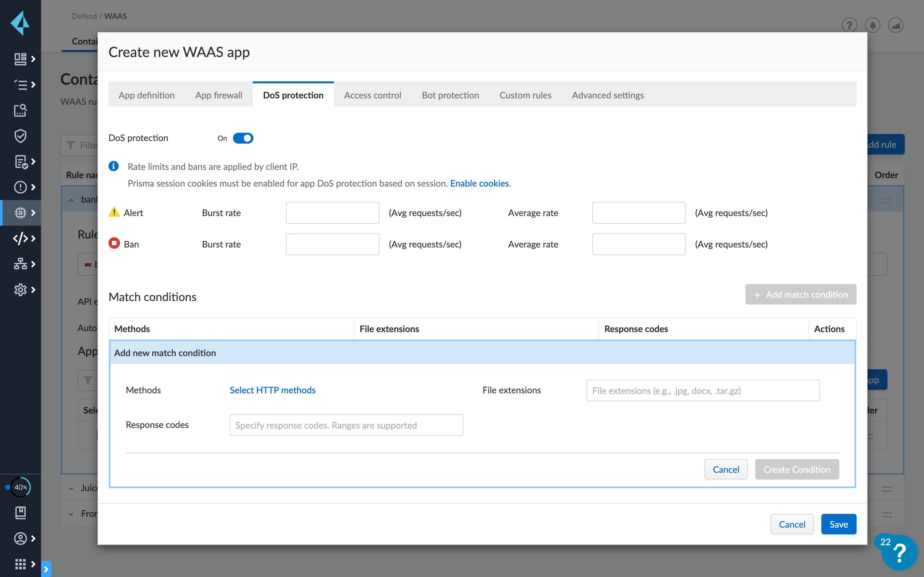The width and height of the screenshot is (924, 577).
Task: Collapse the expanded bank rule row
Action: (x=71, y=200)
